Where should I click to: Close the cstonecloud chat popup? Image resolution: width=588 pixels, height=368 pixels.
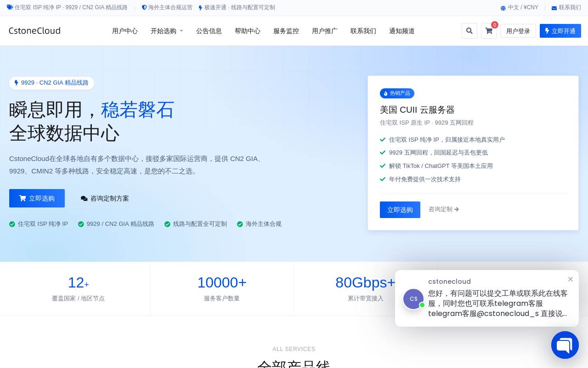coord(571,279)
